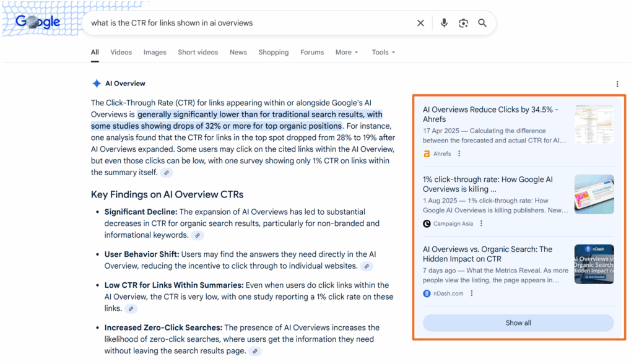Open link chip after Zero-Click Searches bullet

pyautogui.click(x=254, y=351)
